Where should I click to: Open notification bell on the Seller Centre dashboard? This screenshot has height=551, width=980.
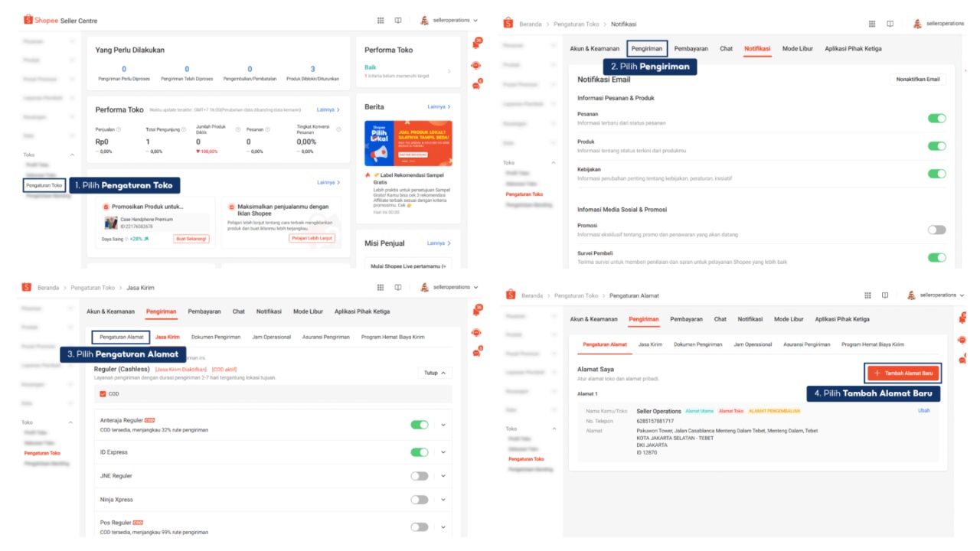click(x=477, y=44)
